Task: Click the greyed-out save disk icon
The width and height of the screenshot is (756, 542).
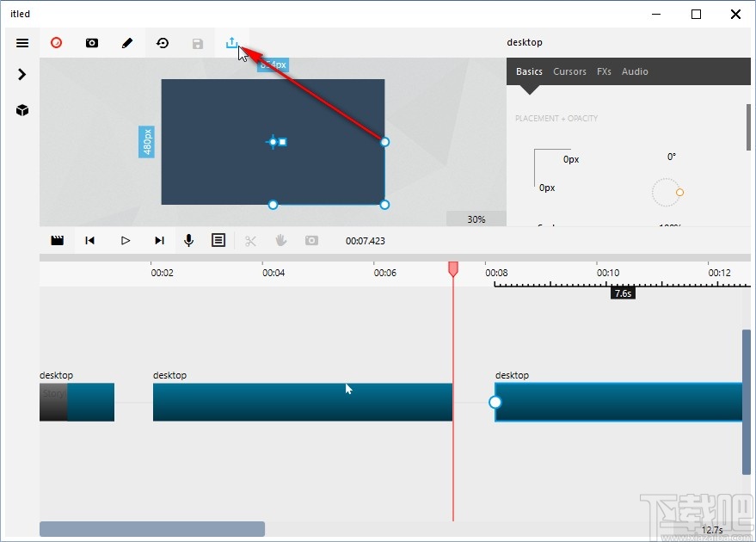Action: [198, 43]
